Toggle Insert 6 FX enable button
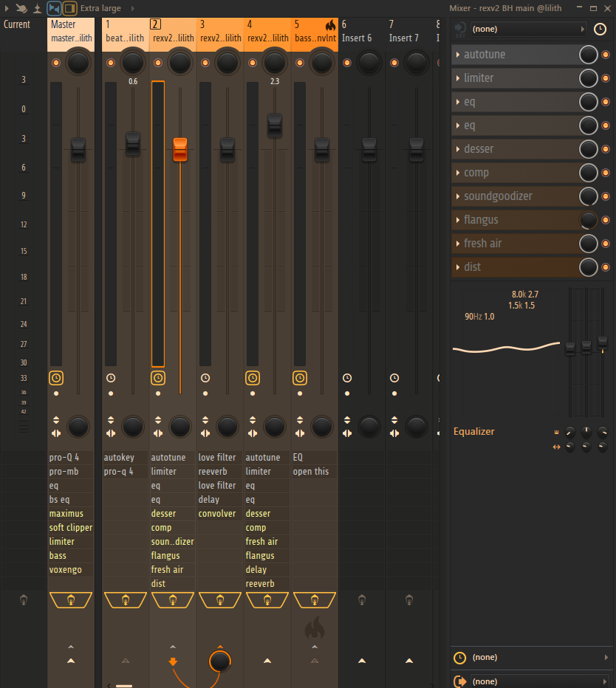This screenshot has width=616, height=688. [362, 600]
